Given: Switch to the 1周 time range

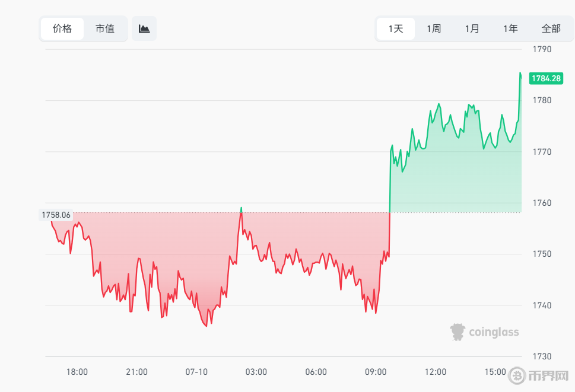Looking at the screenshot, I should [434, 28].
